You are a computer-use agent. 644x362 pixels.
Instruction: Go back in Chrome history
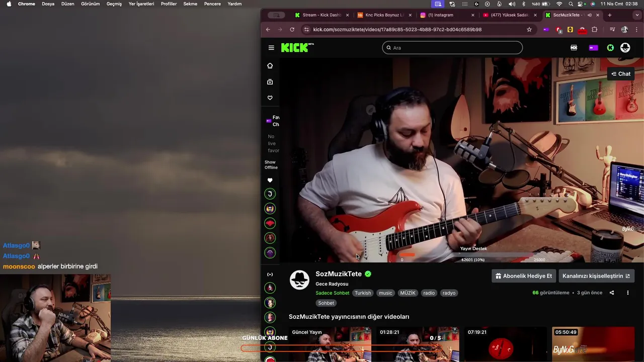coord(268,30)
